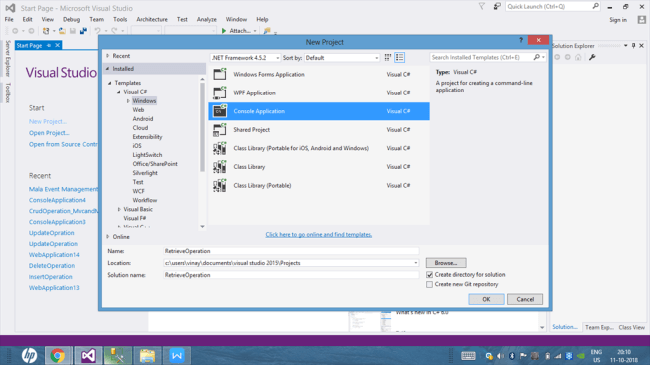Image resolution: width=650 pixels, height=365 pixels.
Task: Open the File menu
Action: click(x=9, y=19)
